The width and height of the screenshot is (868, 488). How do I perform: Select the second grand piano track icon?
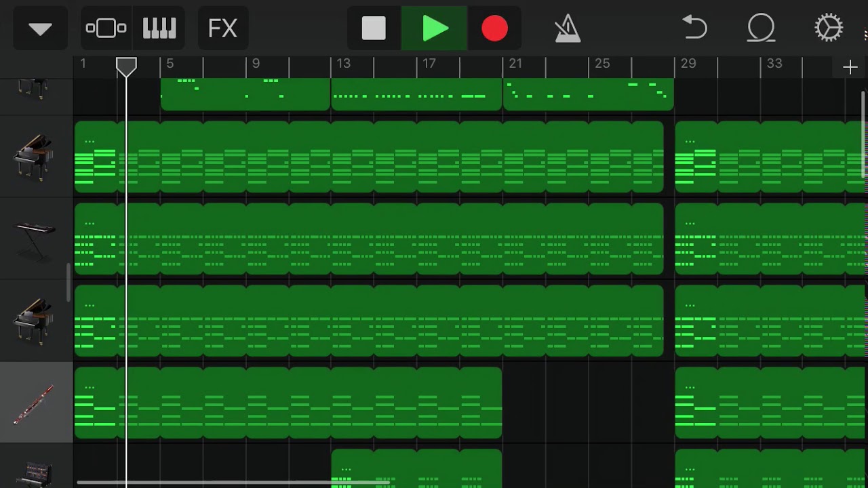[x=33, y=321]
